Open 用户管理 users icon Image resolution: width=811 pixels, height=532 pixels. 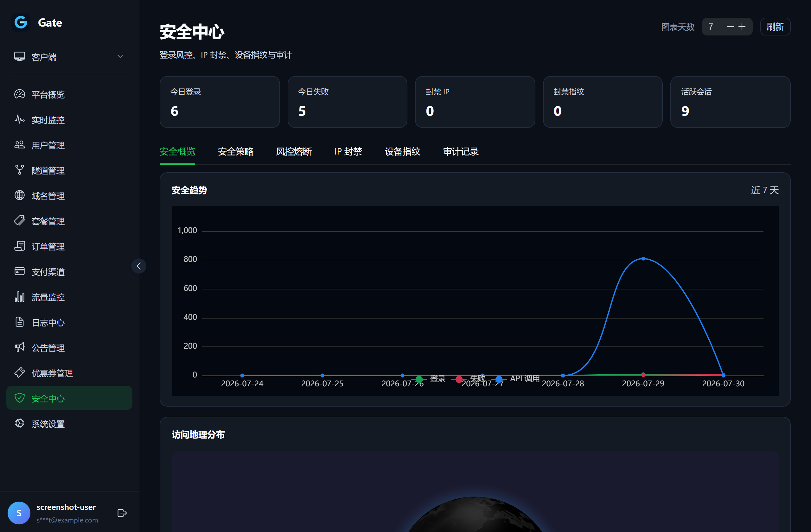tap(19, 145)
